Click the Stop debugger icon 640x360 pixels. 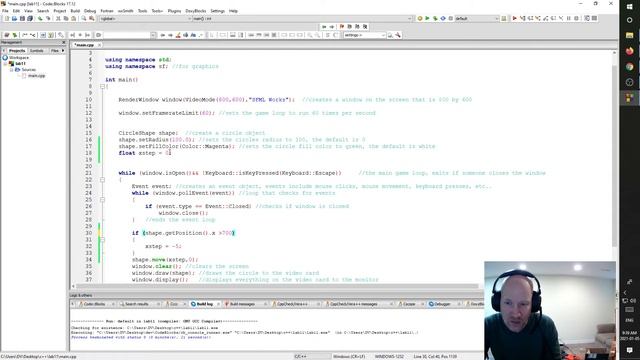[576, 18]
